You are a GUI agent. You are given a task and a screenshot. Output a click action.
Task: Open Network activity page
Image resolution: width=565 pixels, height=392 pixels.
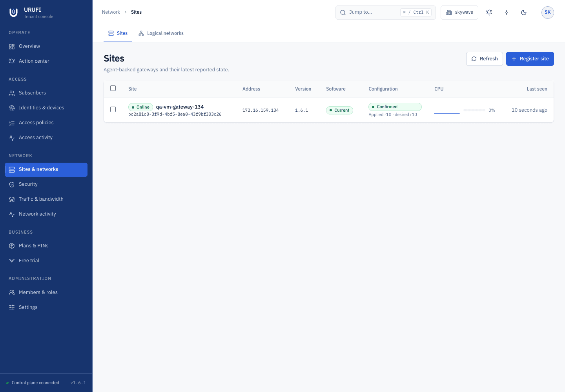tap(46, 214)
